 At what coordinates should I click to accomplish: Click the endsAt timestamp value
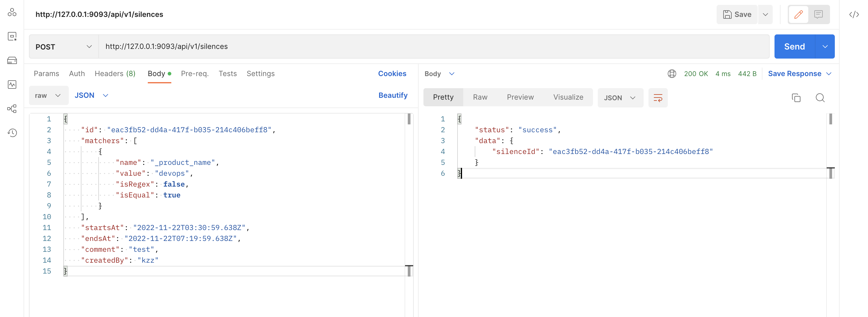[181, 239]
